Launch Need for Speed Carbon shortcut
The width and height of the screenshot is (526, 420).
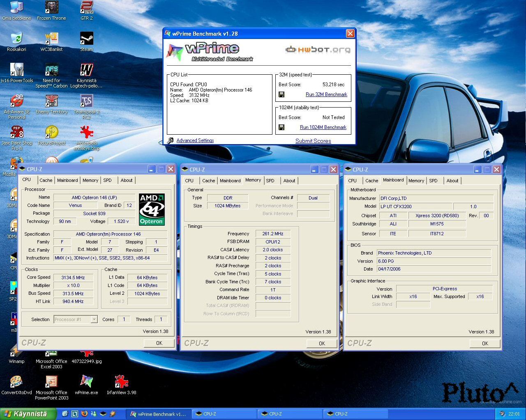point(51,76)
